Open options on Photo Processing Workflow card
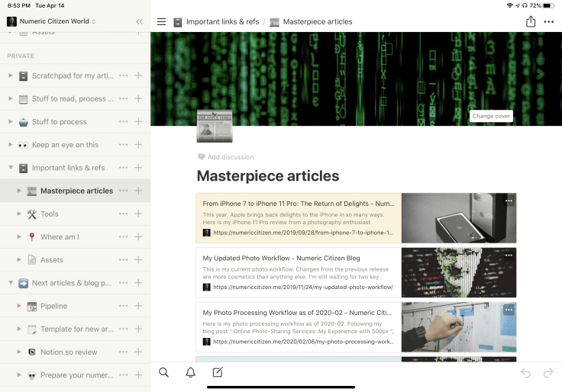 (509, 310)
